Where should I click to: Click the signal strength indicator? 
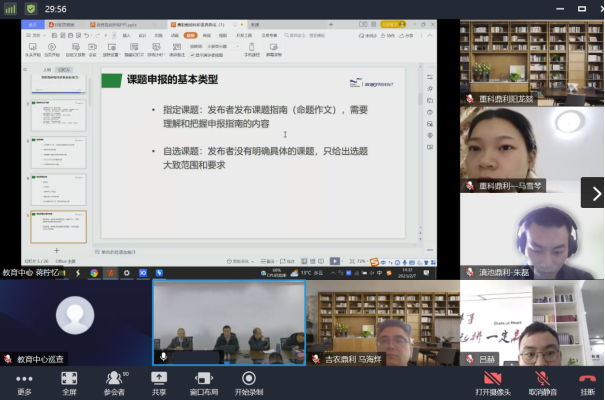(10, 9)
